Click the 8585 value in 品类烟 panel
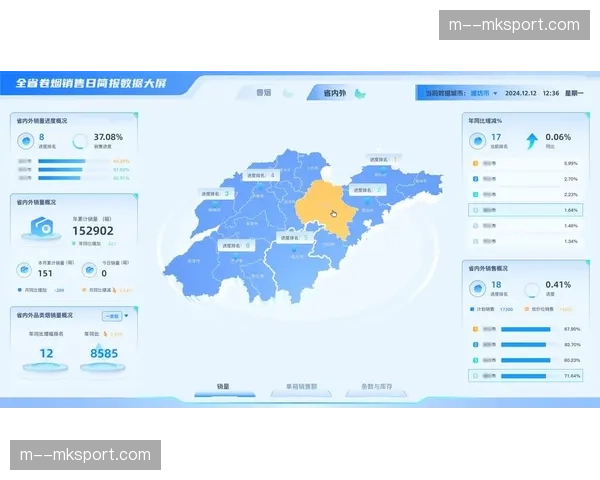Screen dimensions: 600x480 pyautogui.click(x=104, y=353)
